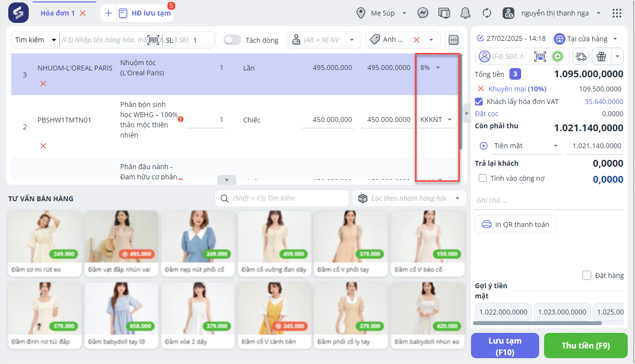The image size is (635, 364).
Task: Click the cash amount 1.021.140,0000 field
Action: (596, 146)
